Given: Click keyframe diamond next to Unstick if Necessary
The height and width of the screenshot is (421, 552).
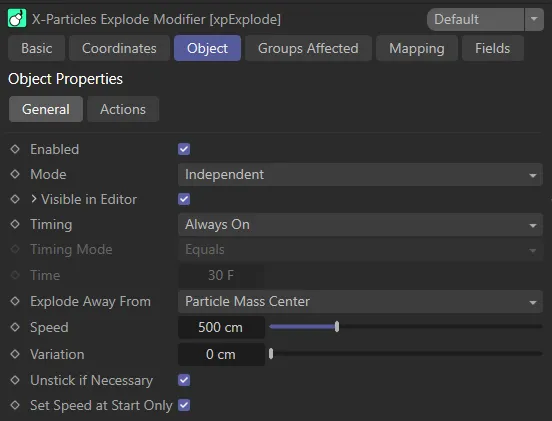Looking at the screenshot, I should pos(15,380).
